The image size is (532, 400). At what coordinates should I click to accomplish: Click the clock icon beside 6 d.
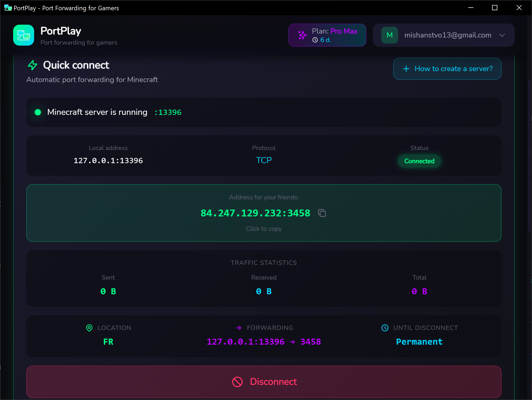[315, 40]
